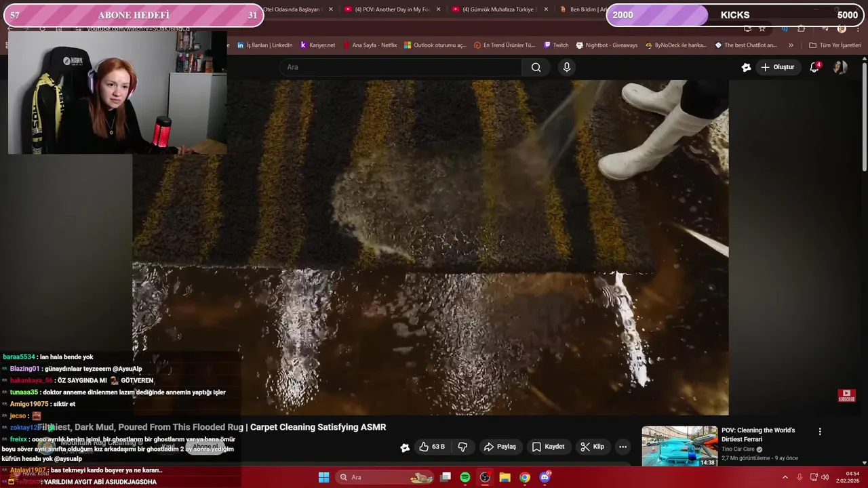The image size is (868, 488).
Task: Click the YouTube search magnifier button
Action: (x=536, y=67)
